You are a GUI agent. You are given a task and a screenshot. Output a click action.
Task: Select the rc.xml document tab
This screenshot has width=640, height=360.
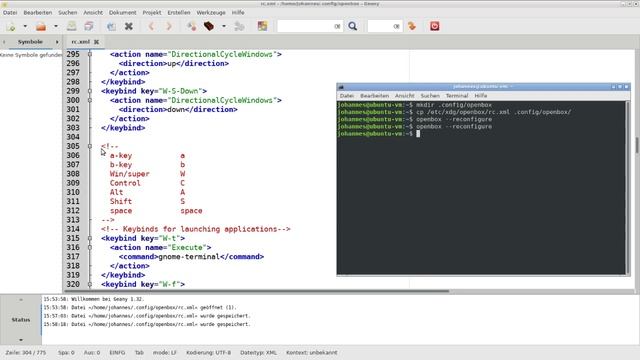80,42
